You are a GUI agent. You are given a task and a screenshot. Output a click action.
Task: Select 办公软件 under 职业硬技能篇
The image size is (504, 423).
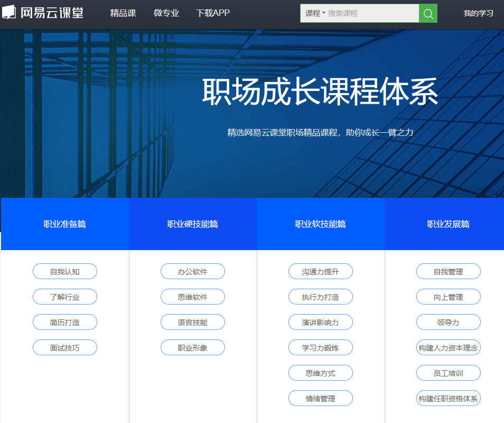pos(192,271)
